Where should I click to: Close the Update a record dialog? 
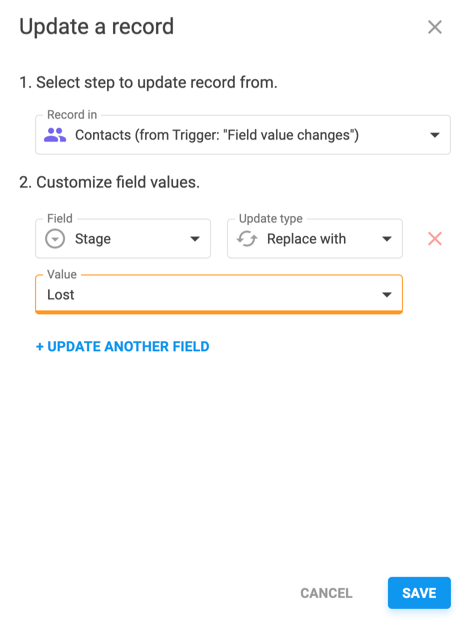pos(434,27)
